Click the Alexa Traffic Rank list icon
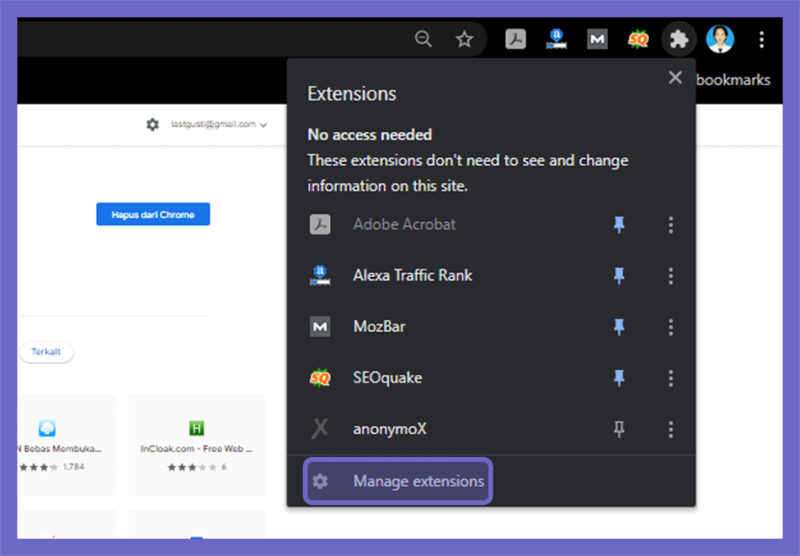800x556 pixels. [x=320, y=275]
